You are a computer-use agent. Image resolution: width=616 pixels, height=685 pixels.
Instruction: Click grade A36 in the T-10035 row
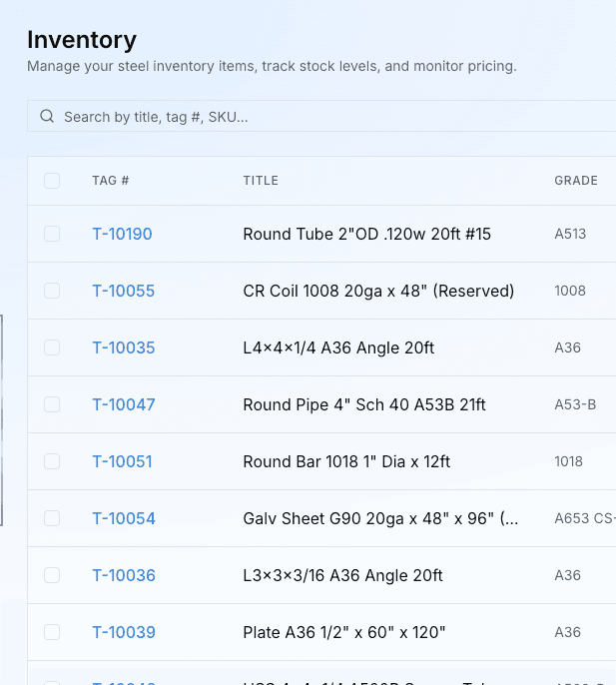tap(567, 347)
